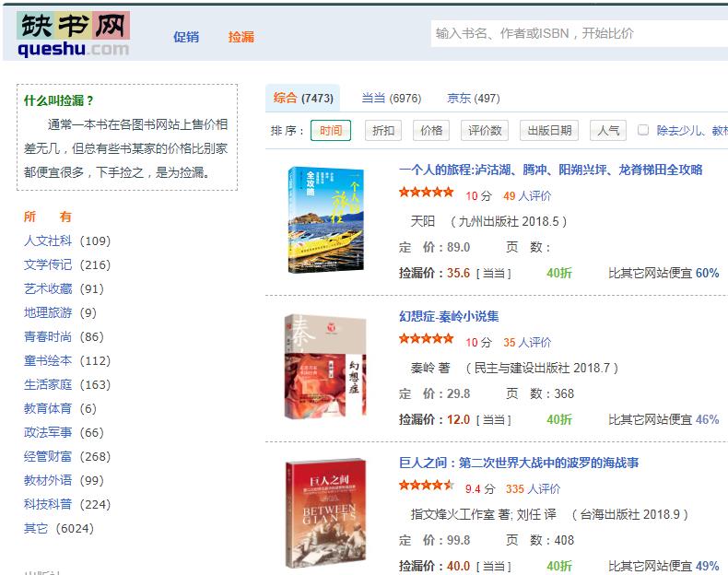Click the star rating for 巨人之间
The image size is (728, 575).
tap(427, 485)
